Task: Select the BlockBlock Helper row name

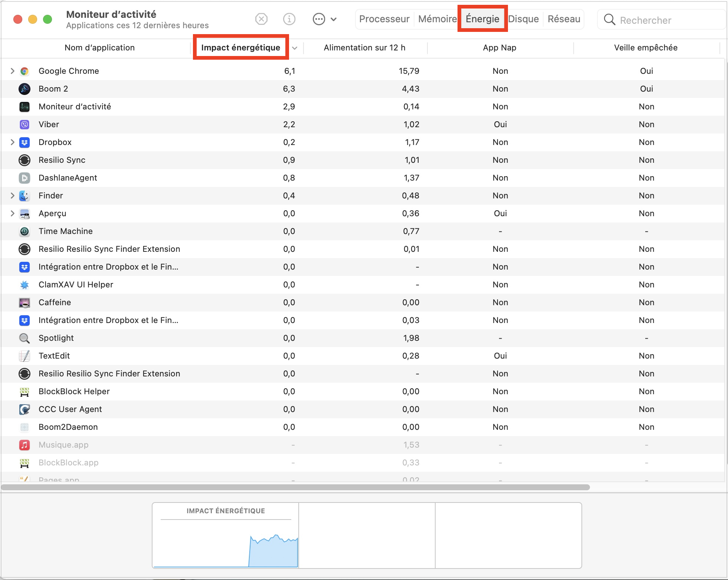Action: tap(74, 392)
